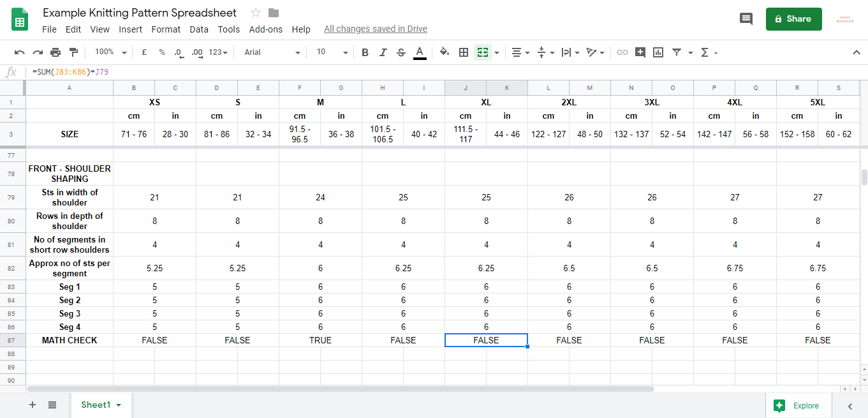Toggle bold formatting

[365, 52]
